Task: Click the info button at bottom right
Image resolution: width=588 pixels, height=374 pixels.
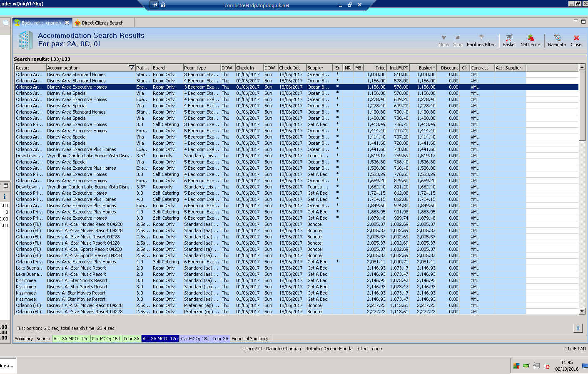Action: point(578,328)
